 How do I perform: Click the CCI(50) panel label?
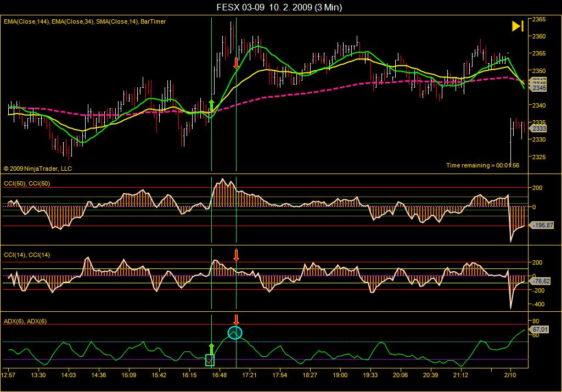click(x=27, y=183)
